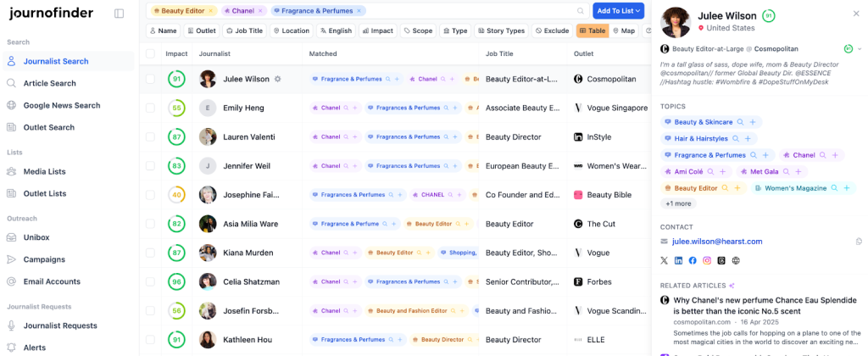The height and width of the screenshot is (356, 868).
Task: Select the checkbox beside Lauren Valenti
Action: tap(150, 136)
